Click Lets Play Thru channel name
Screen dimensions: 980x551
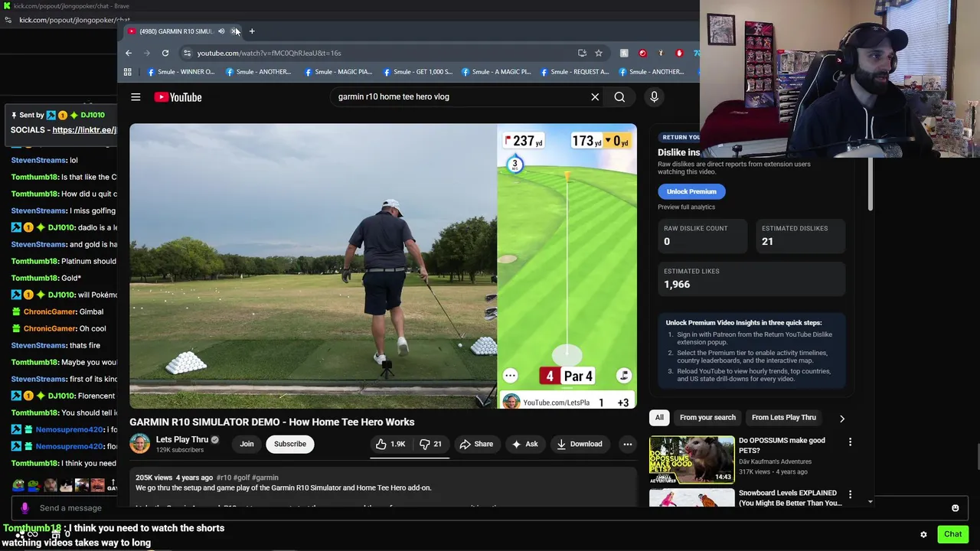(x=182, y=439)
